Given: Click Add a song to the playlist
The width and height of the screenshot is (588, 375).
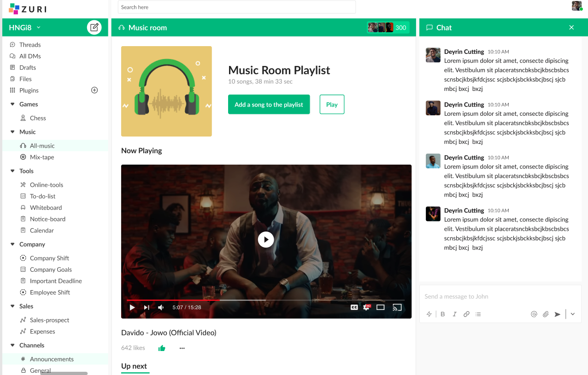Looking at the screenshot, I should (x=269, y=104).
